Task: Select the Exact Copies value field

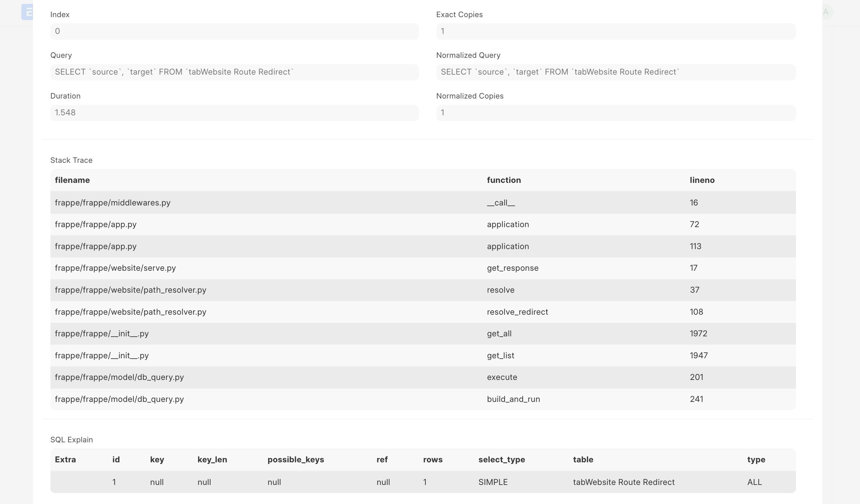Action: pyautogui.click(x=616, y=31)
